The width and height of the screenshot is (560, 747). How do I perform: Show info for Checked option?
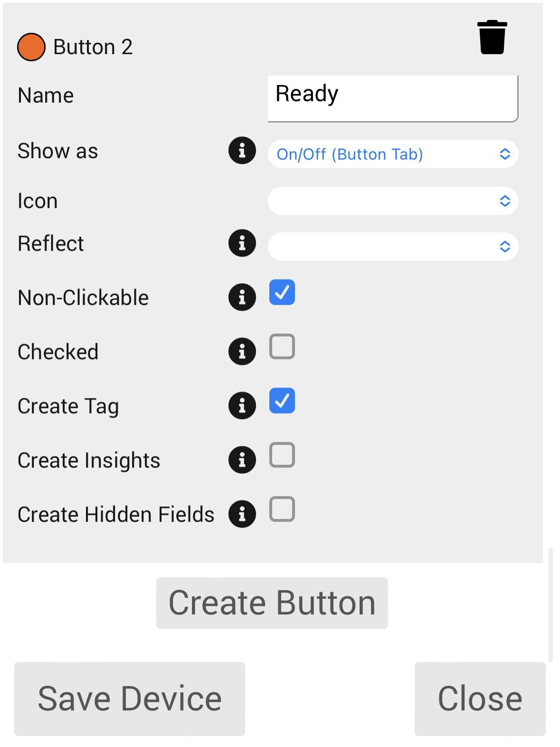coord(242,351)
